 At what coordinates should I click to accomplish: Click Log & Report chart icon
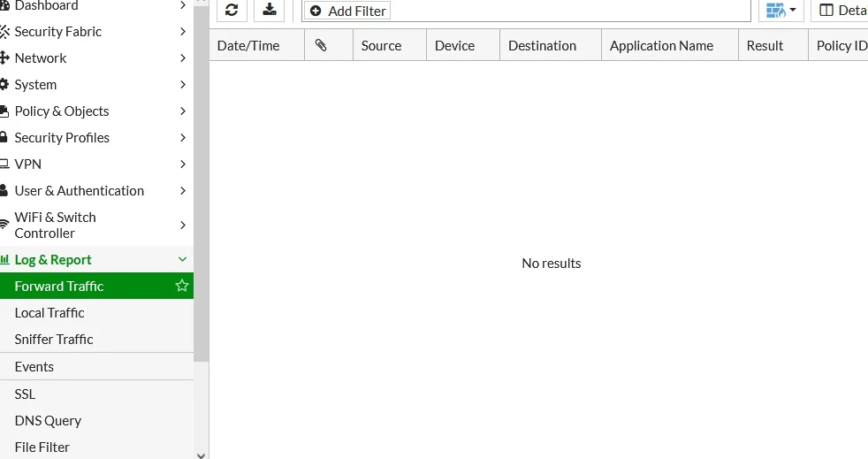pyautogui.click(x=5, y=259)
